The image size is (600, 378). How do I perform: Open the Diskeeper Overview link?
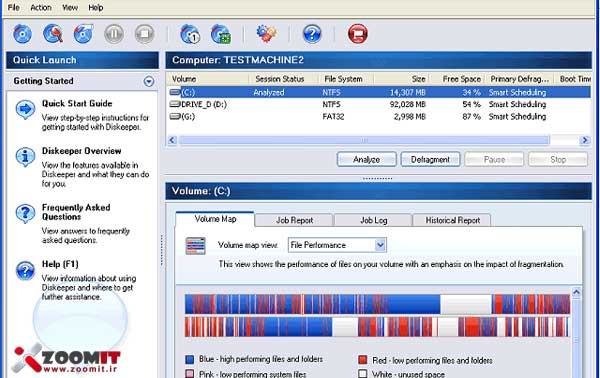82,151
